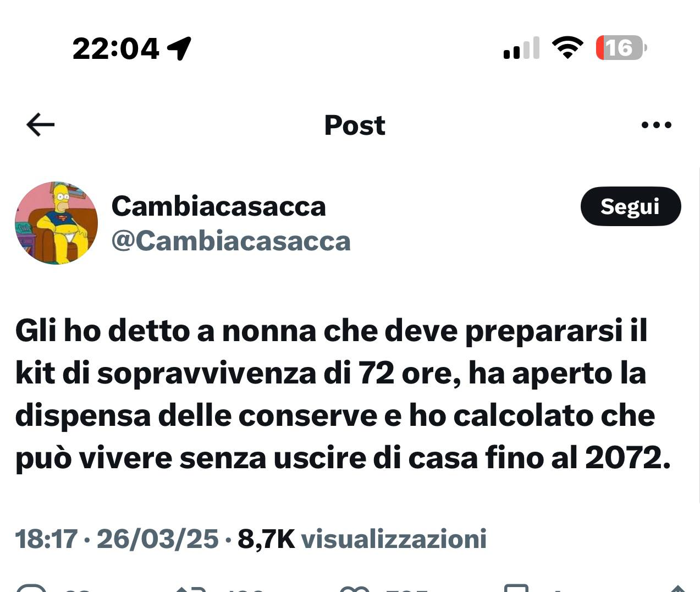Share the post with upload arrow icon
This screenshot has height=592, width=700.
pyautogui.click(x=677, y=588)
